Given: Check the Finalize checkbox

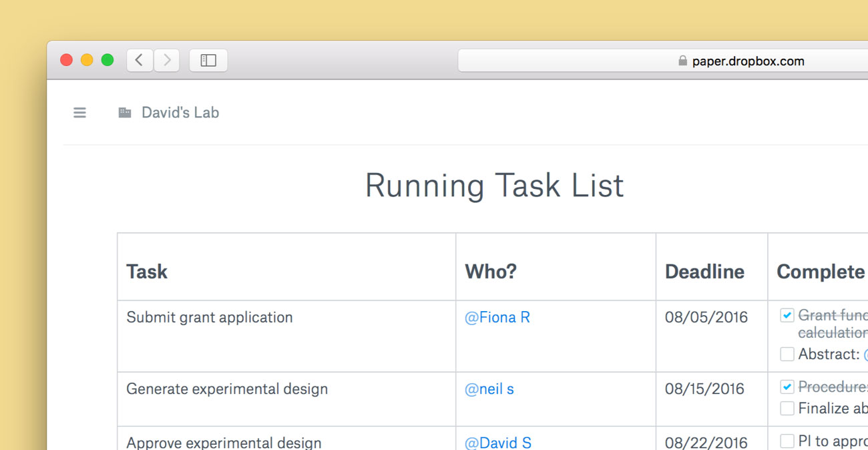Looking at the screenshot, I should (x=787, y=408).
